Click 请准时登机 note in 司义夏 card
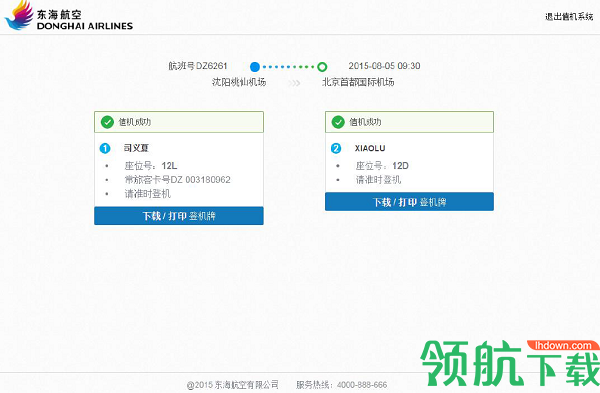600x393 pixels. tap(148, 194)
